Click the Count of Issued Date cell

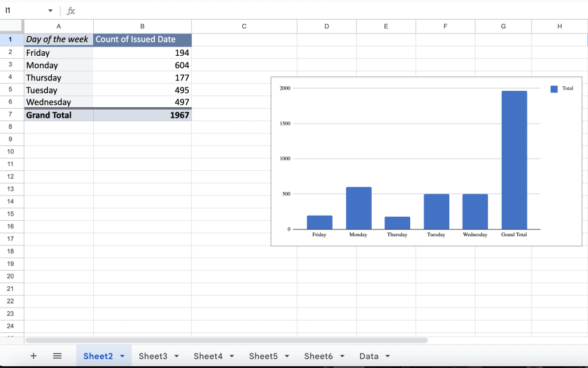tap(142, 40)
